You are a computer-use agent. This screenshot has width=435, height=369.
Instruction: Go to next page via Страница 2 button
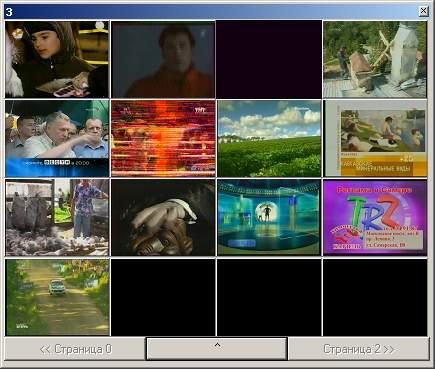359,349
